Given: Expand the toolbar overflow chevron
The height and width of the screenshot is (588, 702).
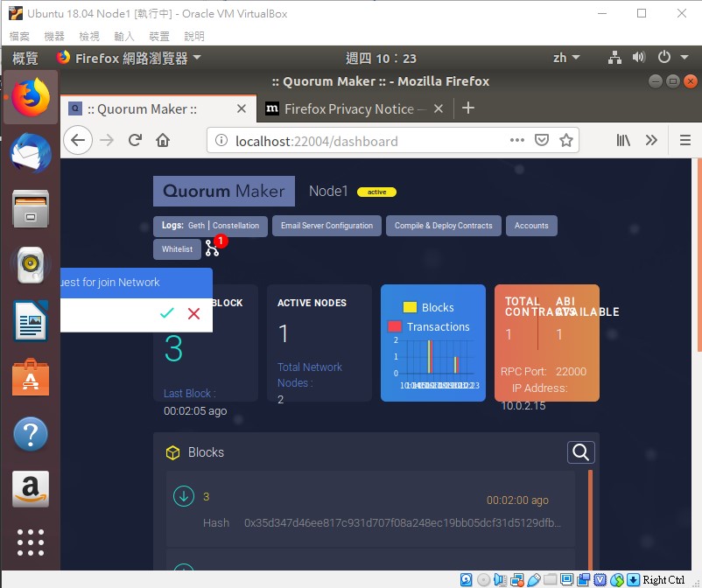Looking at the screenshot, I should pyautogui.click(x=651, y=140).
